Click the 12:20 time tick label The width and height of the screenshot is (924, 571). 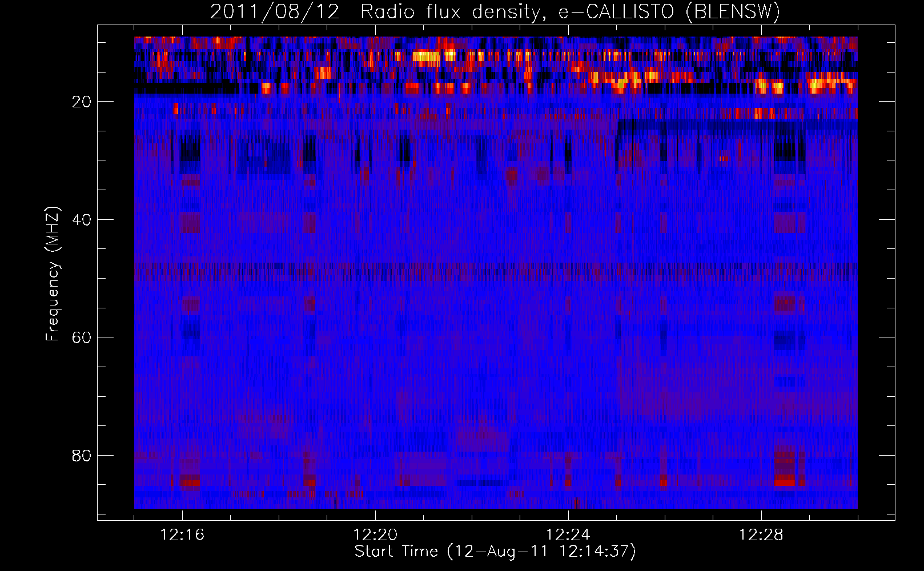click(x=375, y=535)
